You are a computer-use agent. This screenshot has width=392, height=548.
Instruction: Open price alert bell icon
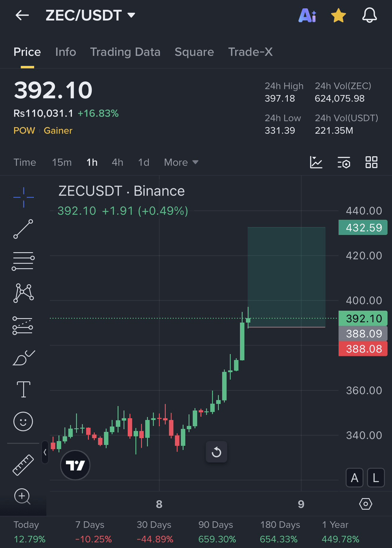(369, 15)
